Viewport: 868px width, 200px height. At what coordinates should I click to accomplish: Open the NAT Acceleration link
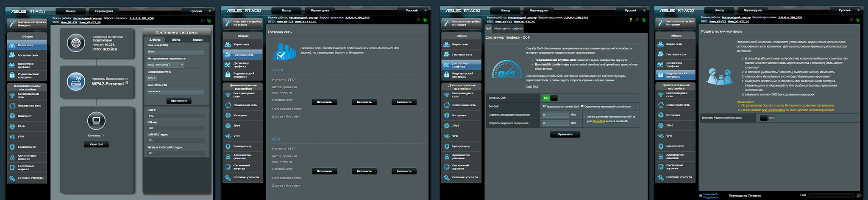pyautogui.click(x=773, y=110)
